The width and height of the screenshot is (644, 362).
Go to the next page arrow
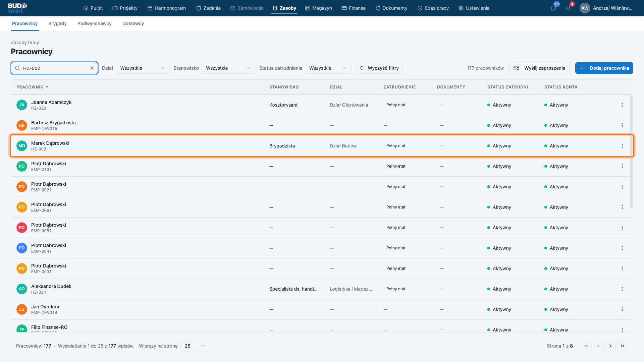tap(610, 346)
